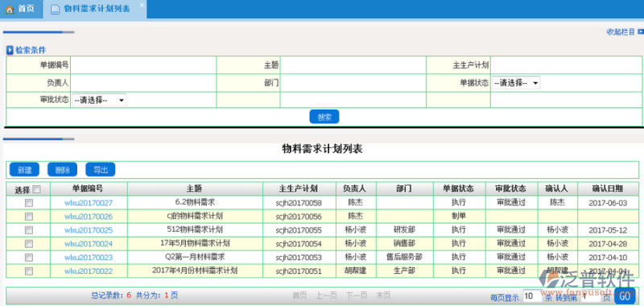Toggle the select-all 选择 checkbox

click(x=36, y=189)
